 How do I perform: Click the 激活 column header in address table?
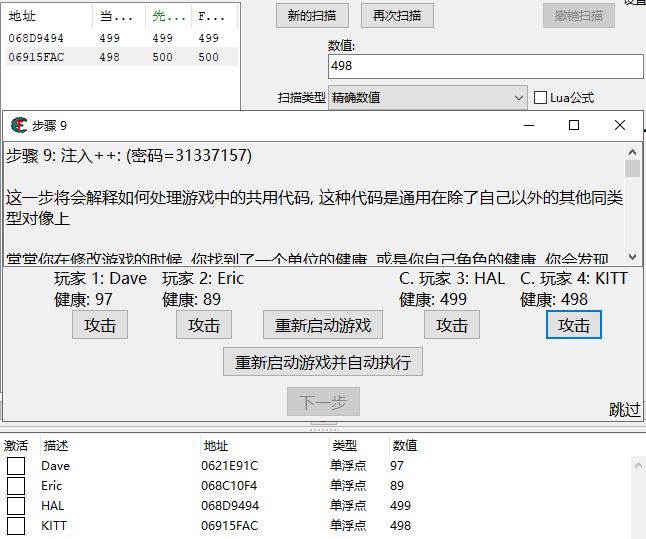pyautogui.click(x=16, y=445)
